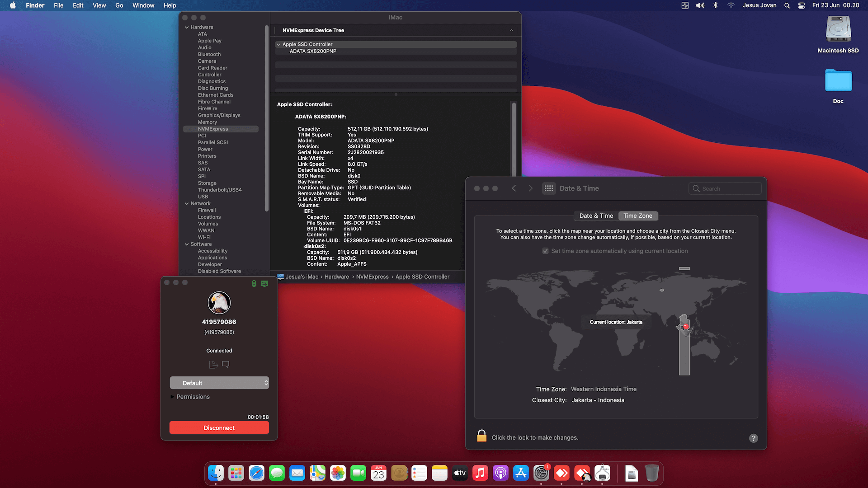Open the Trash in the Dock
868x488 pixels.
coord(652,473)
